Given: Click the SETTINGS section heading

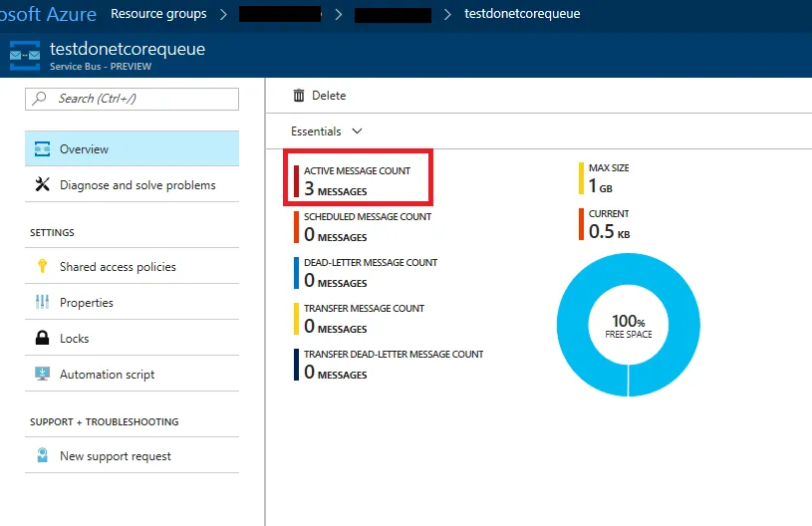Looking at the screenshot, I should (52, 233).
